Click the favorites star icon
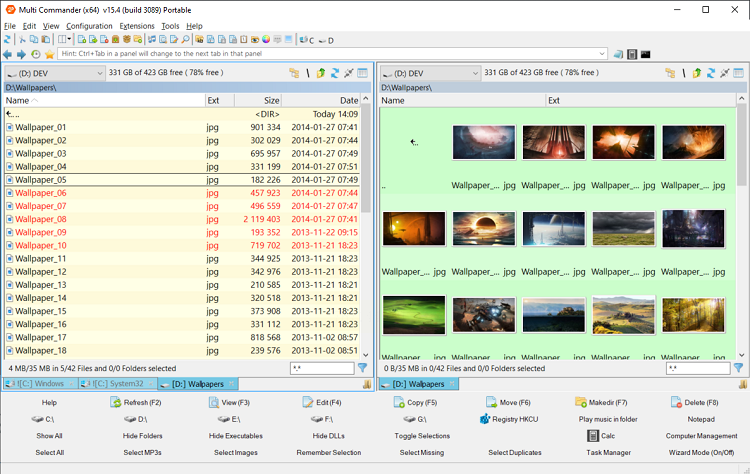Viewport: 750px width, 474px height. 49,54
